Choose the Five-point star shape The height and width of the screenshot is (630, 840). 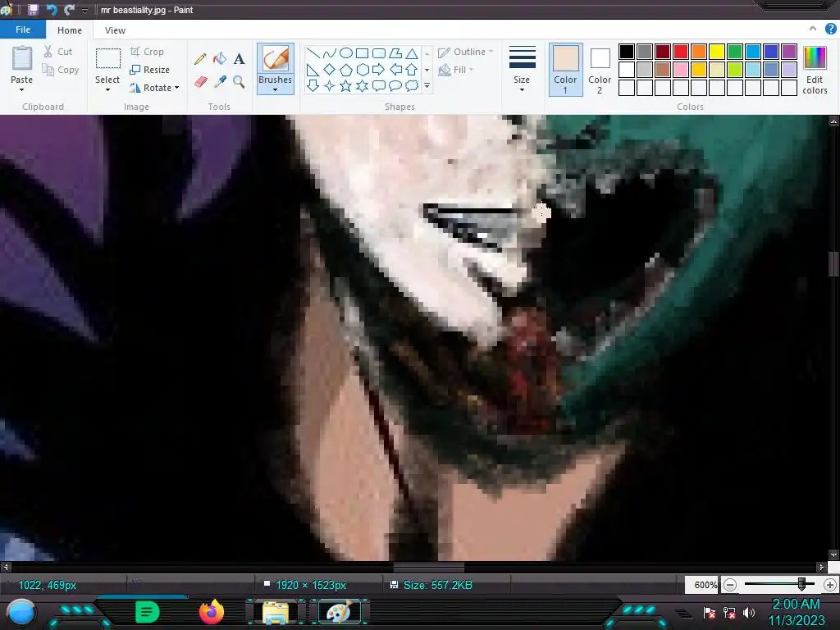346,85
